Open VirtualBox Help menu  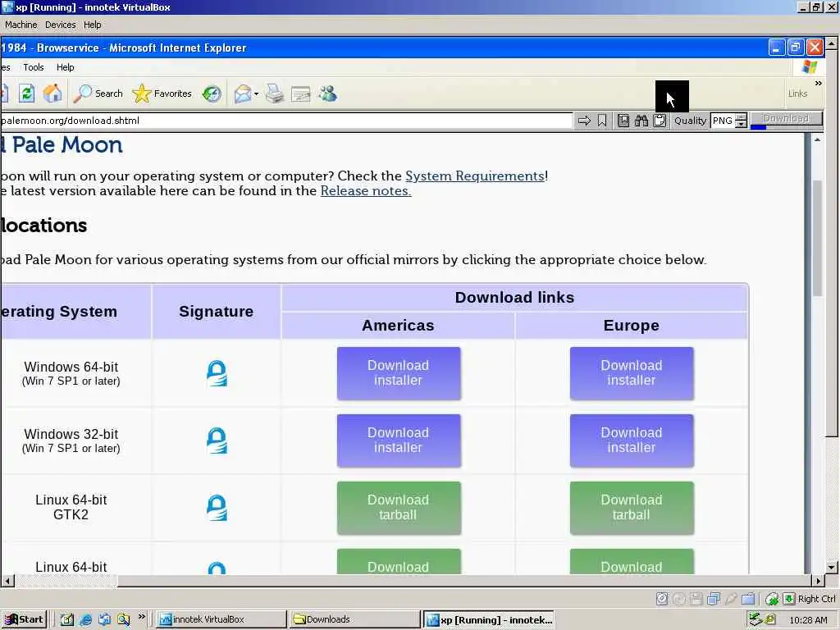(x=92, y=25)
